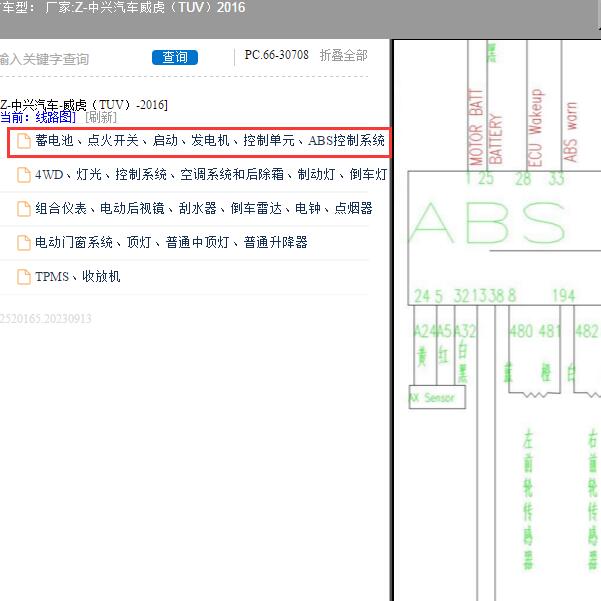Click document icon beside 电动门窗系统 entry

(24, 243)
